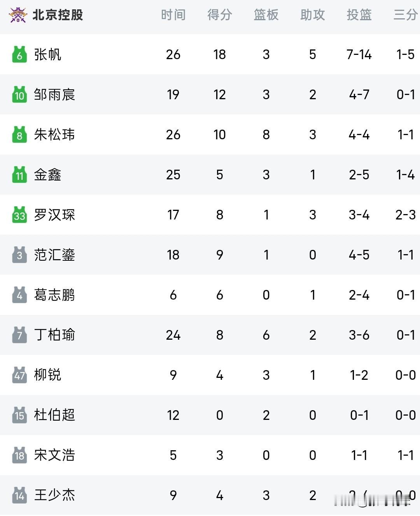Open player 张帆's profile
The image size is (420, 516).
pyautogui.click(x=47, y=54)
